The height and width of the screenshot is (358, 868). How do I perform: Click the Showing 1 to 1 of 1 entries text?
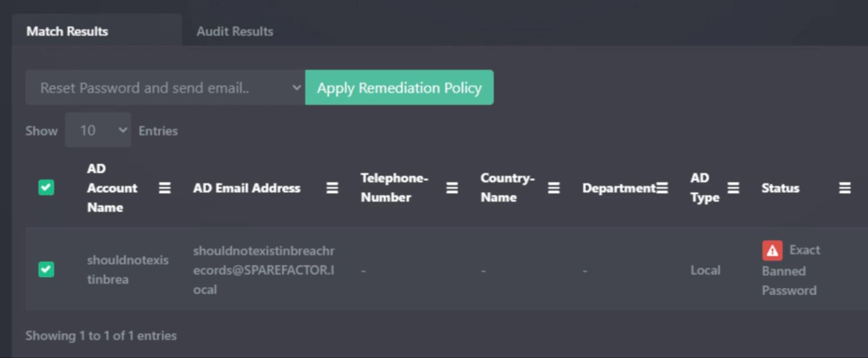(x=101, y=335)
